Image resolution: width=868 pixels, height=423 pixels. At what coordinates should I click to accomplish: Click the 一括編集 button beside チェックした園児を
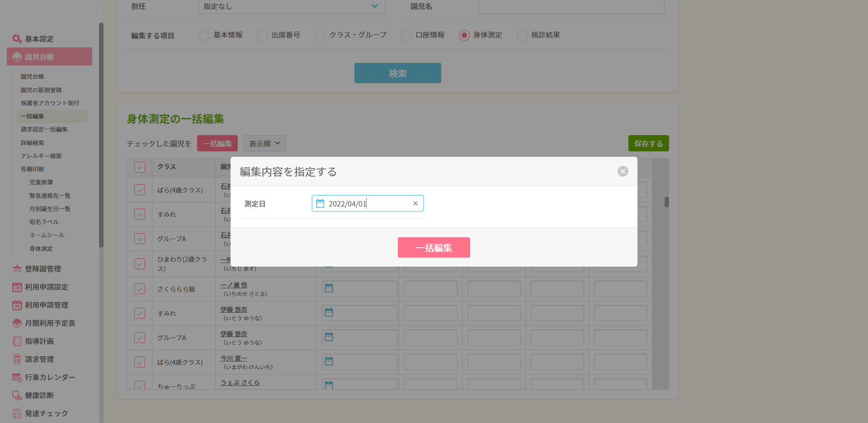pyautogui.click(x=217, y=143)
